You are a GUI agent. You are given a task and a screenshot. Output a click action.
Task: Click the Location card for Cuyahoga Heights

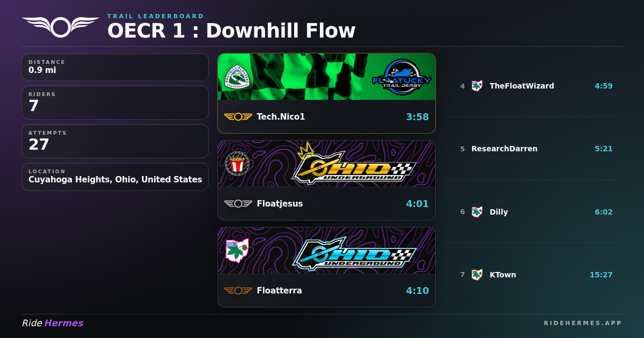[x=115, y=177]
